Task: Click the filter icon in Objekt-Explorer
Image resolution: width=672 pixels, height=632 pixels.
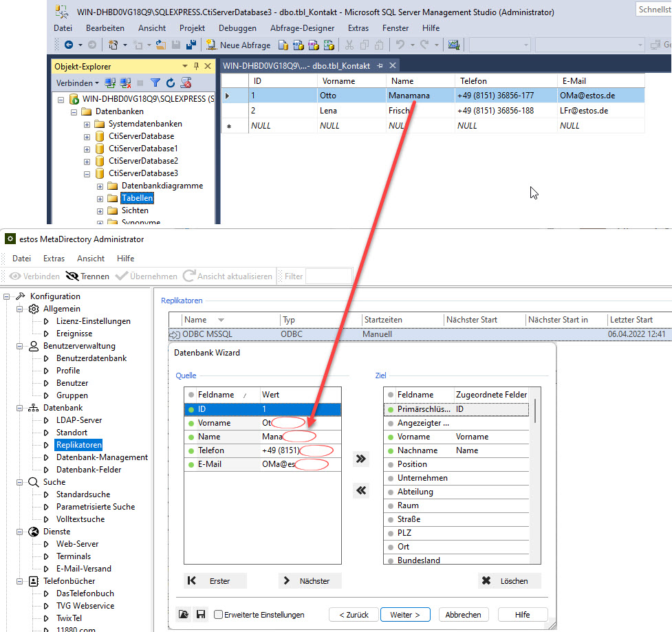Action: (x=155, y=83)
